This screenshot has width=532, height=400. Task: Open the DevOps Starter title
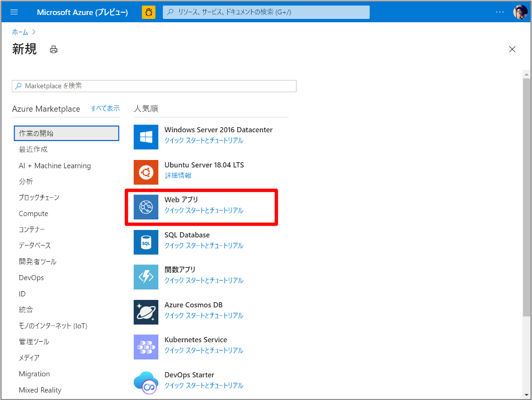[189, 374]
